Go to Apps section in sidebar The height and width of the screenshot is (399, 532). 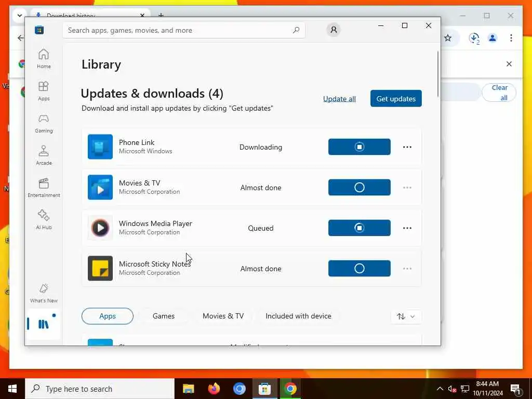click(44, 91)
